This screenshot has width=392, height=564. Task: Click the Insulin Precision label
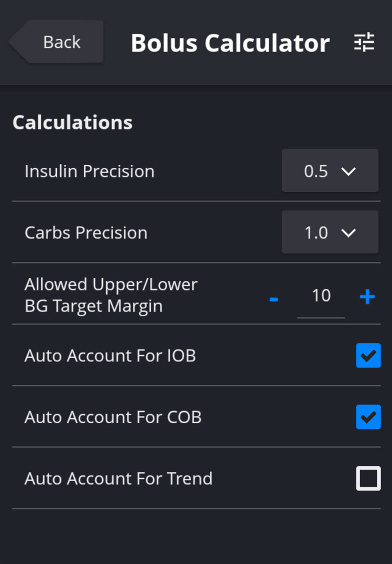point(89,171)
